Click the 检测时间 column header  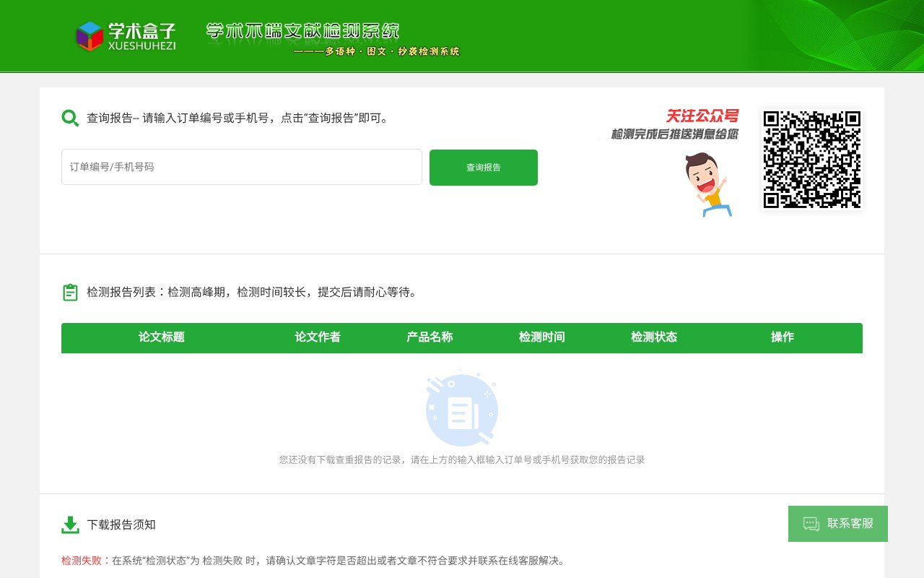coord(541,337)
